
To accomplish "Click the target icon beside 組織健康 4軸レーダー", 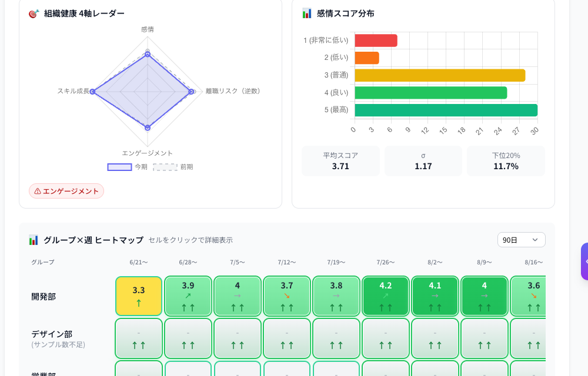I will (x=34, y=14).
